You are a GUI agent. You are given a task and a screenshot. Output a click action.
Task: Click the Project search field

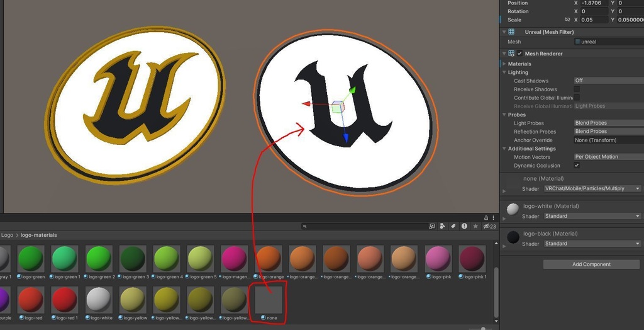365,226
